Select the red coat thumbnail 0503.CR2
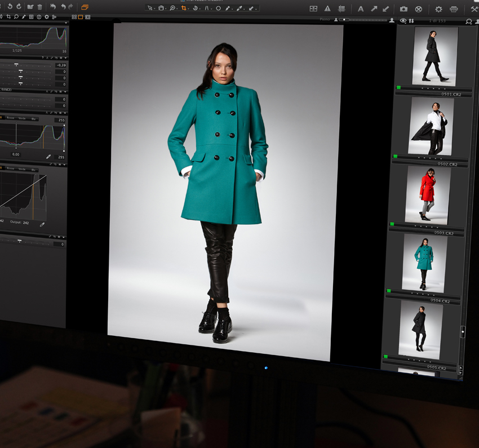The image size is (479, 448). pos(427,194)
